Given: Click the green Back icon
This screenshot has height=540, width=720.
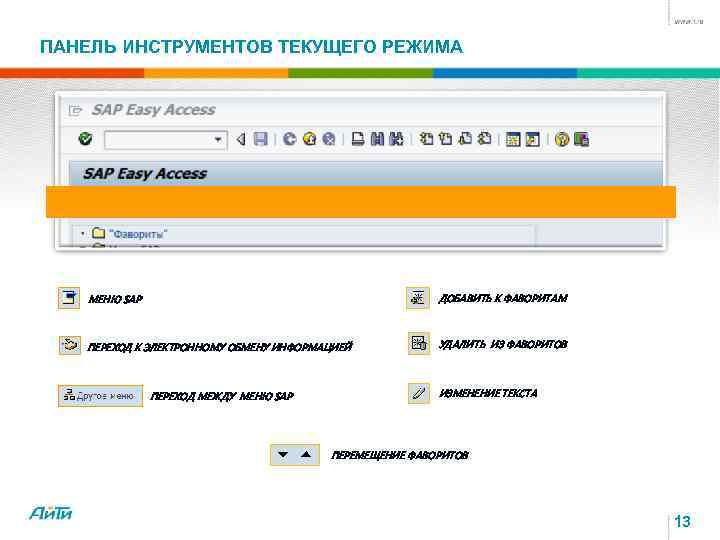Looking at the screenshot, I should [289, 139].
